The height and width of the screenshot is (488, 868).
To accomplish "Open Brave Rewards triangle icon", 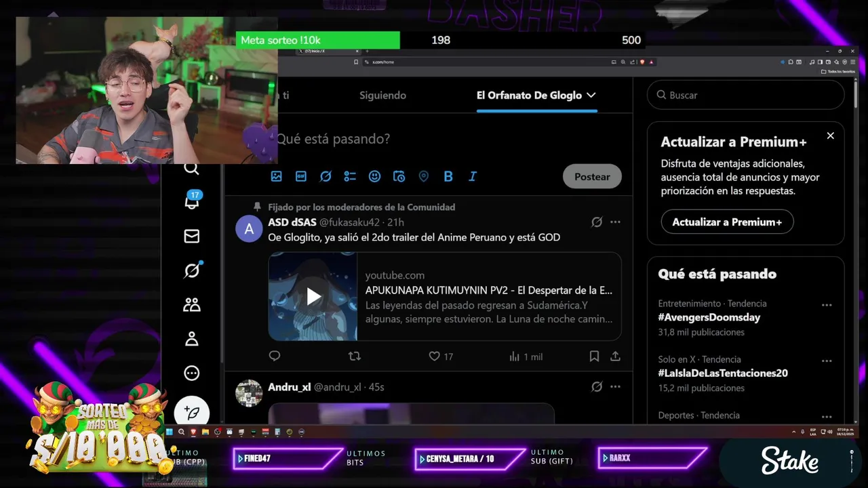I will (x=652, y=62).
